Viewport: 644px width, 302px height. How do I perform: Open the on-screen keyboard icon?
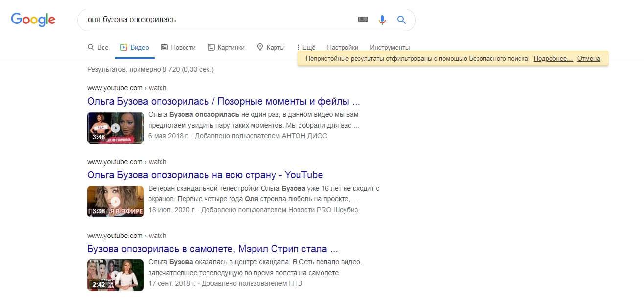(363, 20)
